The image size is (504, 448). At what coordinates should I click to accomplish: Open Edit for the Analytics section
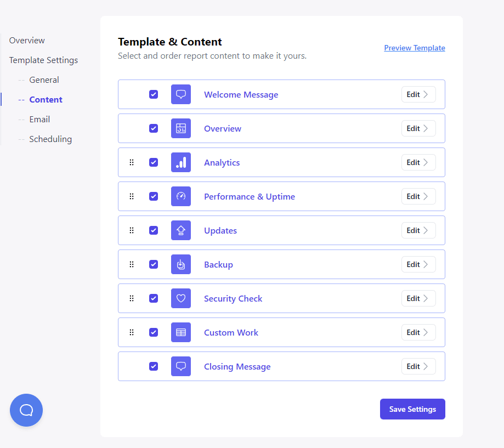pos(418,162)
